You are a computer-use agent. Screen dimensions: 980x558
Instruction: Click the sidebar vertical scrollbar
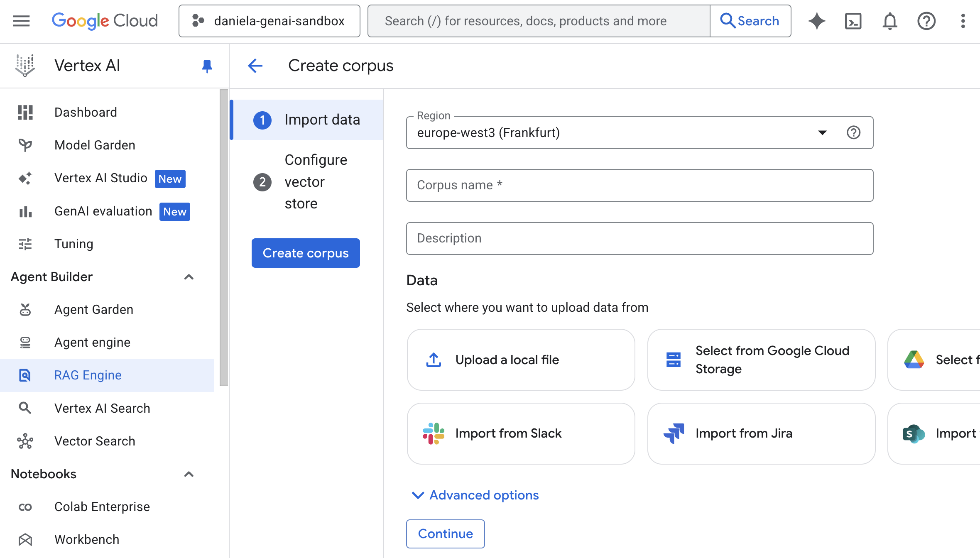pos(224,237)
